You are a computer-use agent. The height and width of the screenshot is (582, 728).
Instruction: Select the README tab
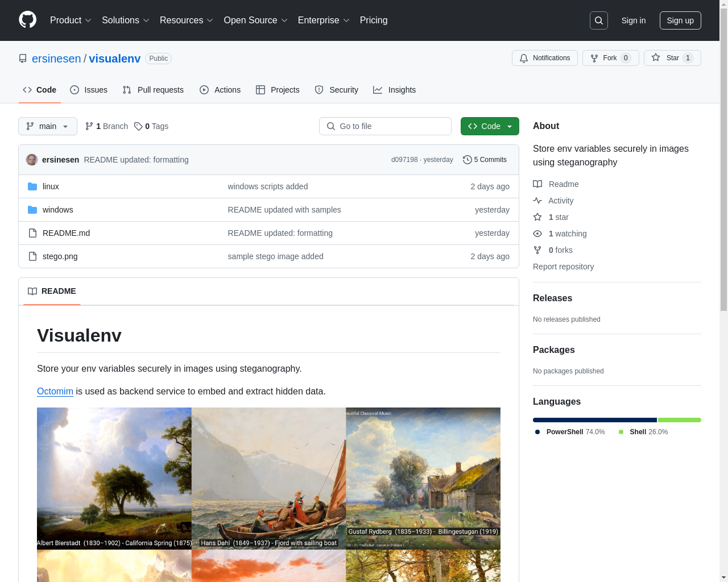[52, 291]
